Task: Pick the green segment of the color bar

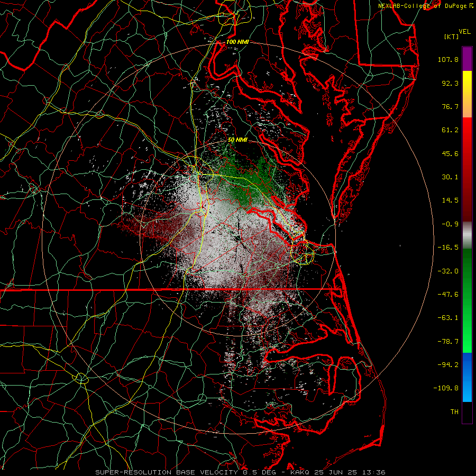Action: click(x=467, y=300)
